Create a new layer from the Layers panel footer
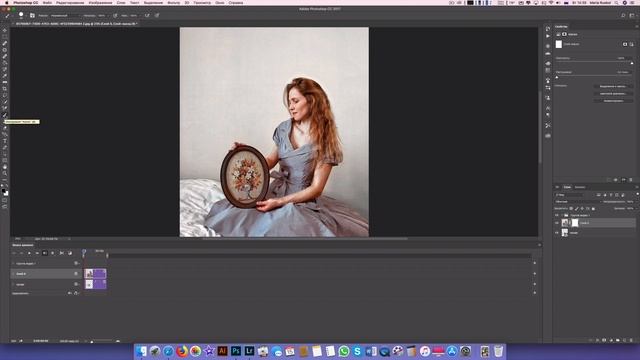This screenshot has width=640, height=360. coord(624,340)
